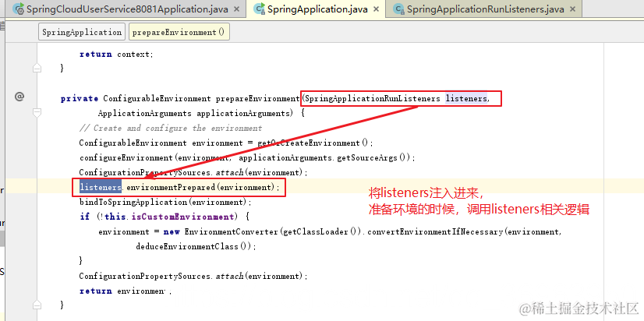This screenshot has height=321, width=644.
Task: Click prepareEnvironment method name in declaration
Action: click(258, 98)
